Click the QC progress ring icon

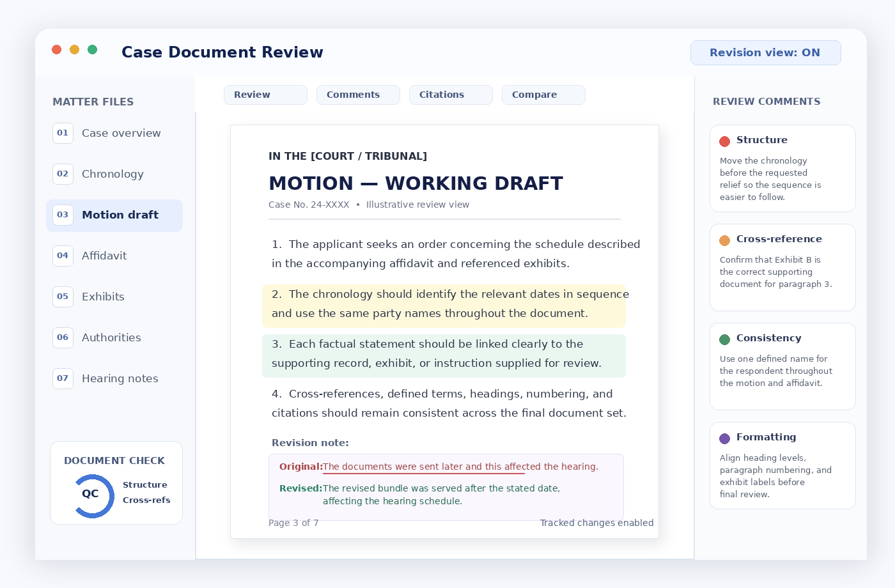[x=93, y=496]
